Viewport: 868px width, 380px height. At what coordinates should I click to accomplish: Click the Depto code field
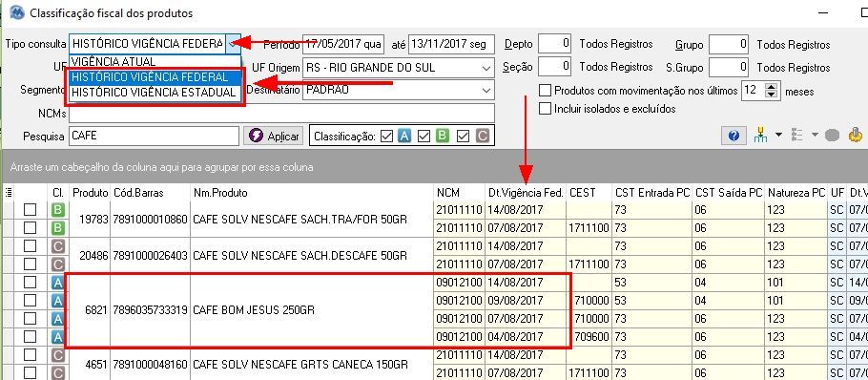click(555, 44)
